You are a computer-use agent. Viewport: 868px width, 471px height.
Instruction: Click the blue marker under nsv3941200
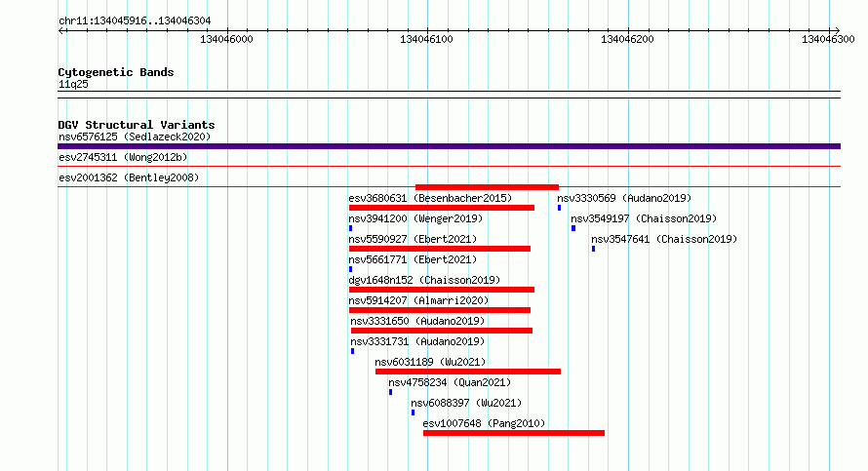(x=350, y=228)
